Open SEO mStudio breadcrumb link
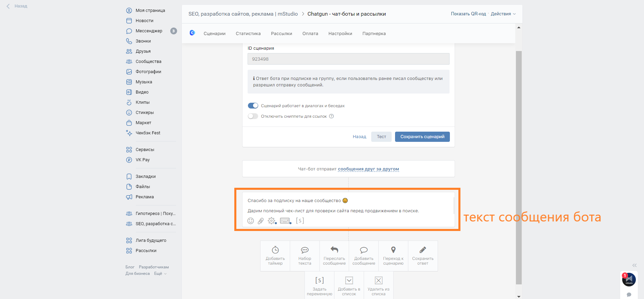Image resolution: width=644 pixels, height=299 pixels. (x=243, y=14)
